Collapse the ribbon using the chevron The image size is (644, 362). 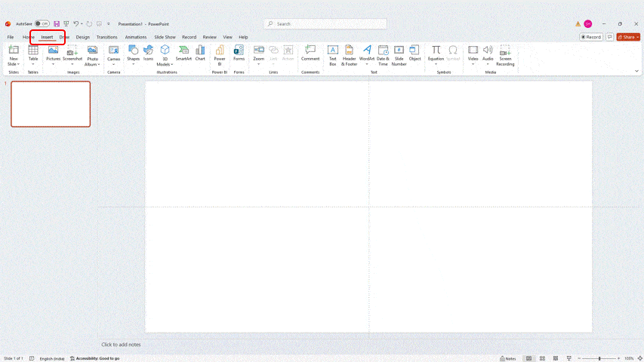636,71
